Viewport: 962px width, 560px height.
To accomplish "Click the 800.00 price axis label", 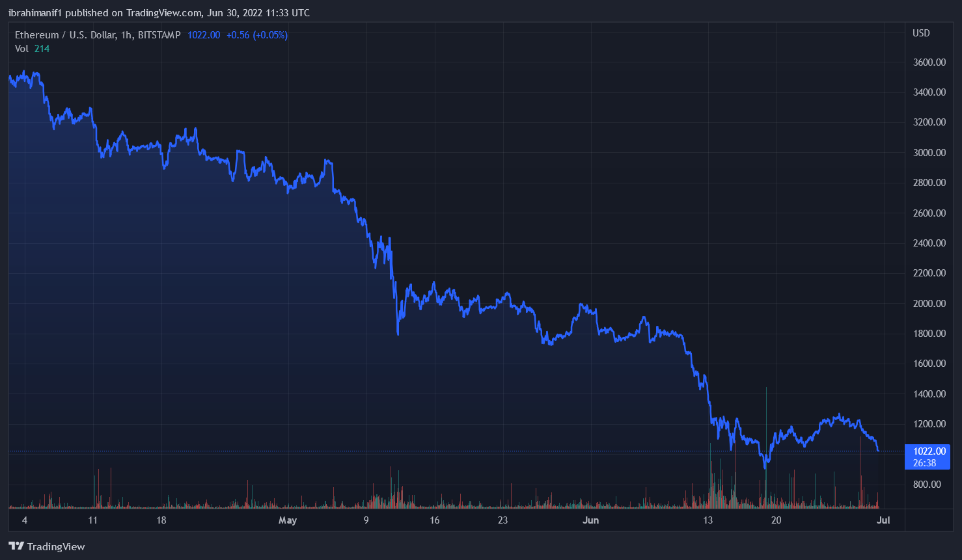I will point(927,485).
